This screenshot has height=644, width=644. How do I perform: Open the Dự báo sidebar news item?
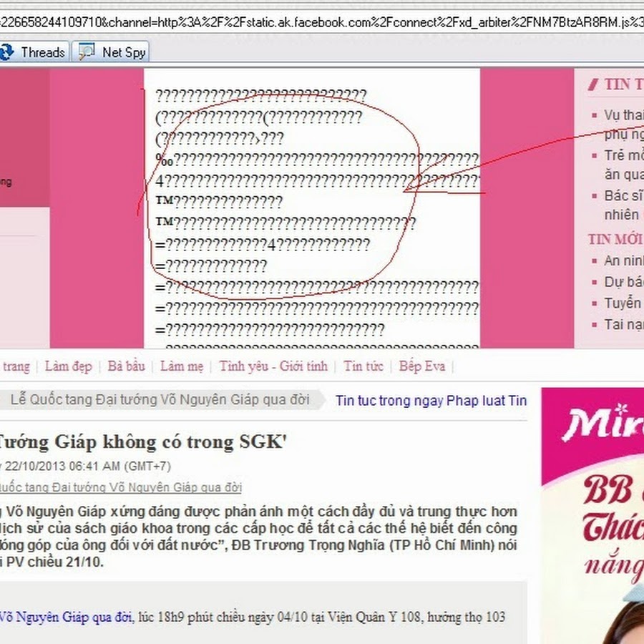tap(623, 282)
